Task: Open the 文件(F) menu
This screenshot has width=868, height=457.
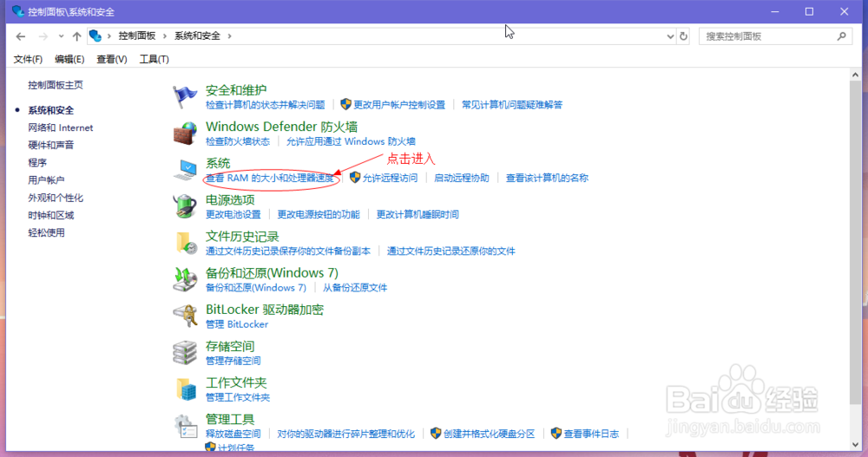Action: [28, 59]
